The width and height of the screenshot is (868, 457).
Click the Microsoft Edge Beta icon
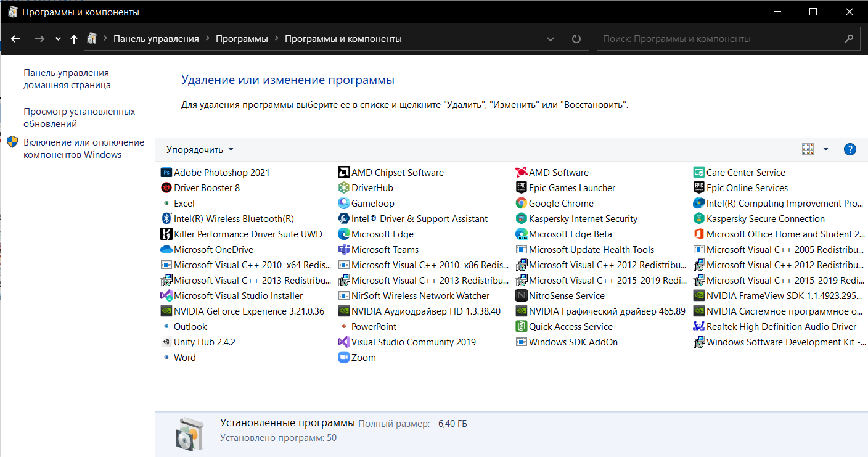point(521,234)
